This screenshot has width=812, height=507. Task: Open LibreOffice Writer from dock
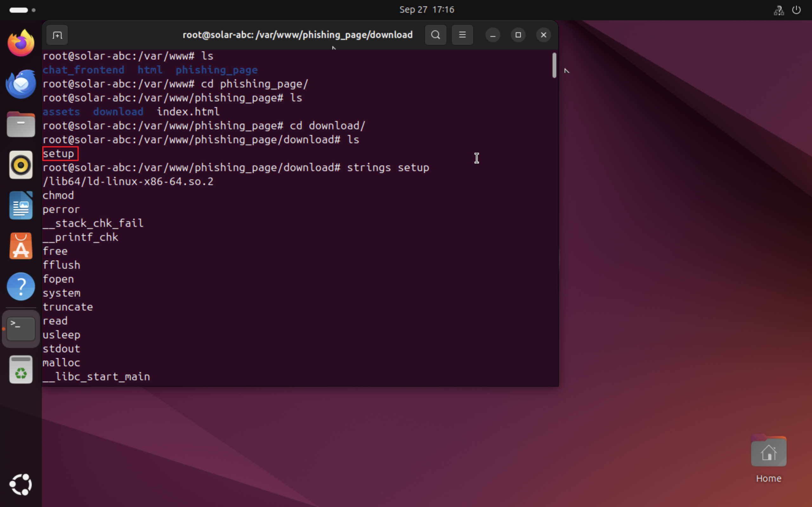21,206
